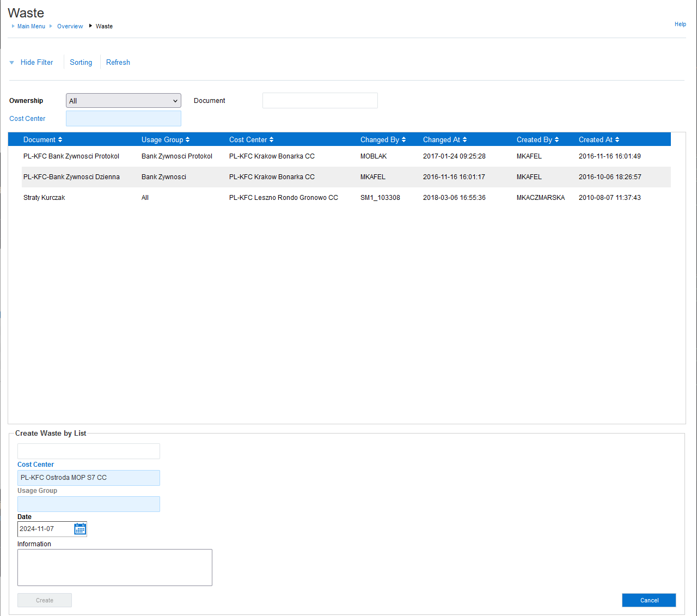Image resolution: width=697 pixels, height=616 pixels.
Task: Open the Sorting options
Action: 81,63
